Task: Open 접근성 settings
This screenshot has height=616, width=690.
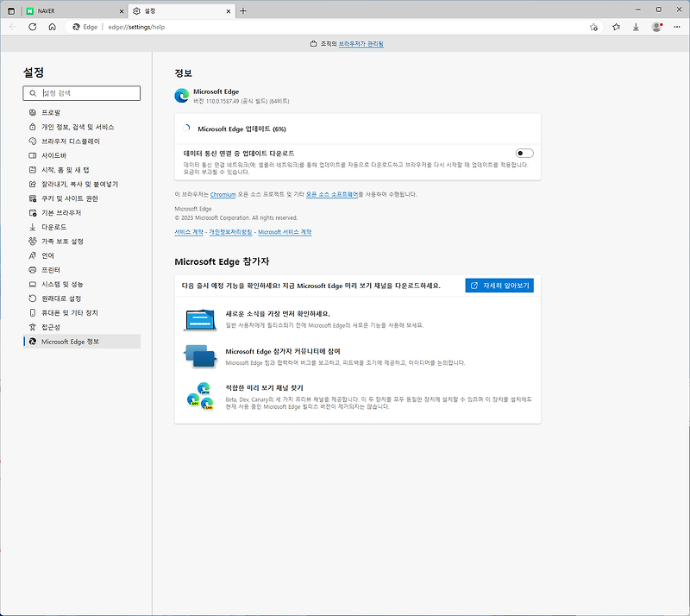Action: 82,327
